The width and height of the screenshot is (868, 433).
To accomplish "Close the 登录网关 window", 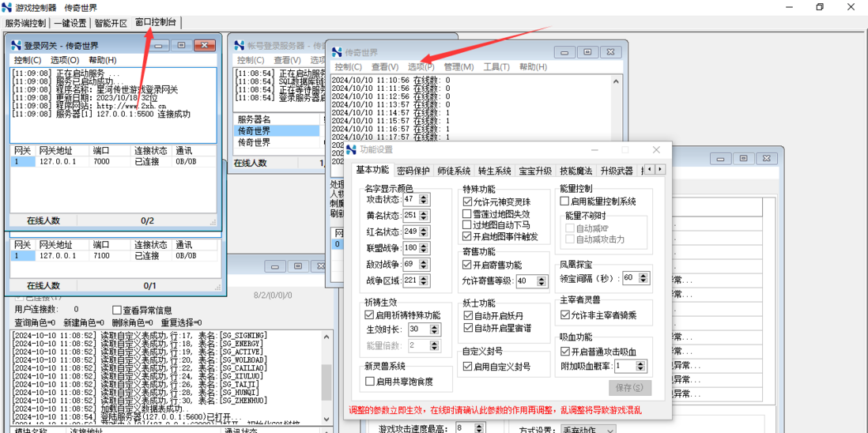I will pos(204,45).
